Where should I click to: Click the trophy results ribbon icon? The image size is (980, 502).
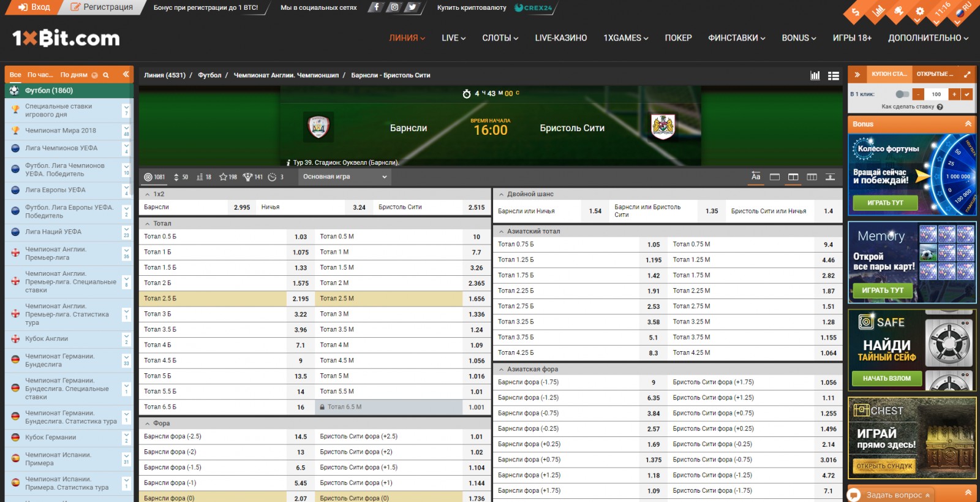(x=899, y=11)
